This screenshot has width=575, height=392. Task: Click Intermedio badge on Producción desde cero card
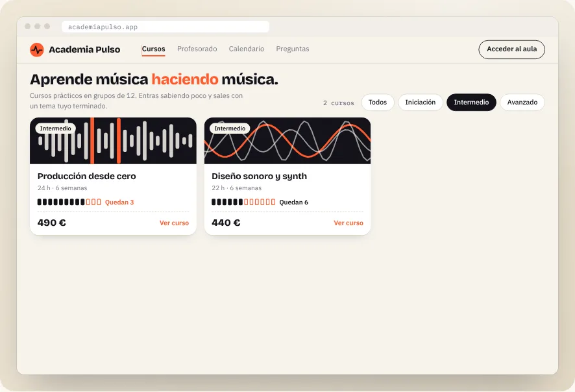[55, 129]
